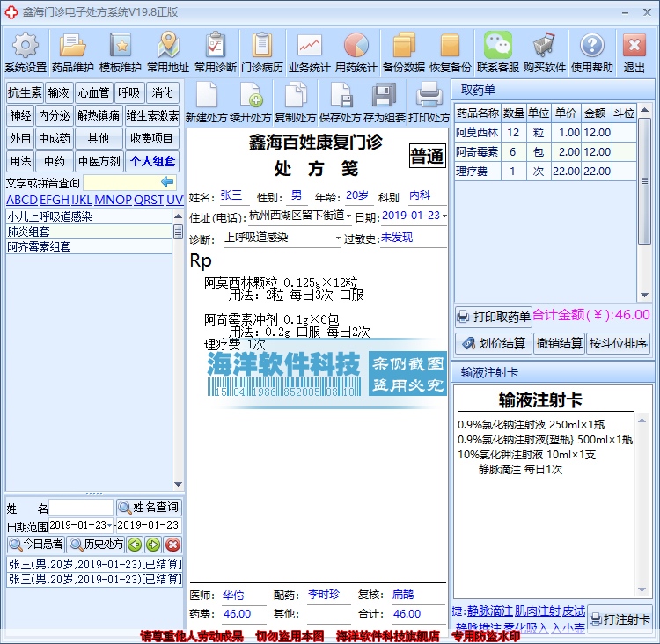660x644 pixels.
Task: Select 个人组套 category
Action: pos(152,161)
